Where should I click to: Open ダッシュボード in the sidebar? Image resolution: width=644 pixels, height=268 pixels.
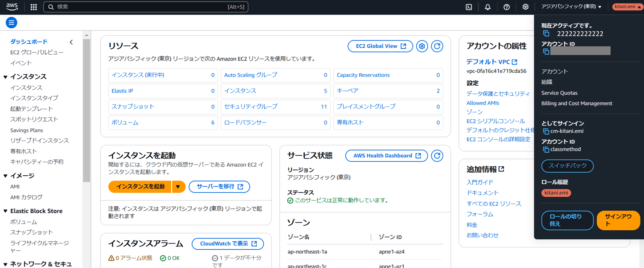click(x=29, y=42)
